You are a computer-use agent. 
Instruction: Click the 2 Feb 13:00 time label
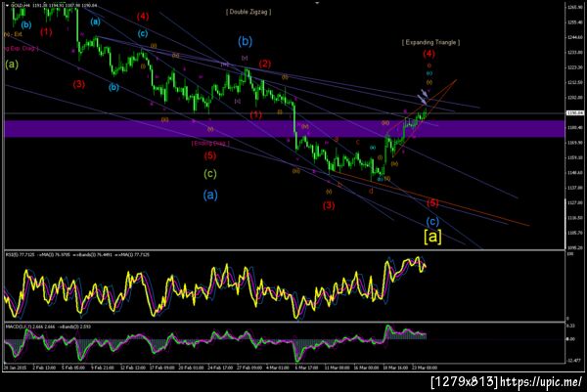point(44,368)
